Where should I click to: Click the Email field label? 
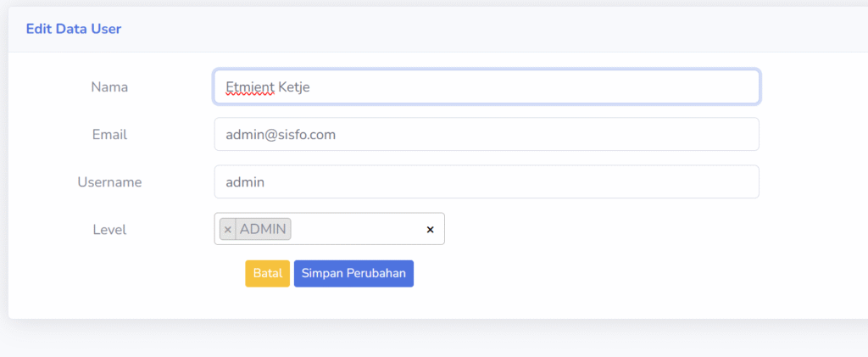click(x=109, y=134)
